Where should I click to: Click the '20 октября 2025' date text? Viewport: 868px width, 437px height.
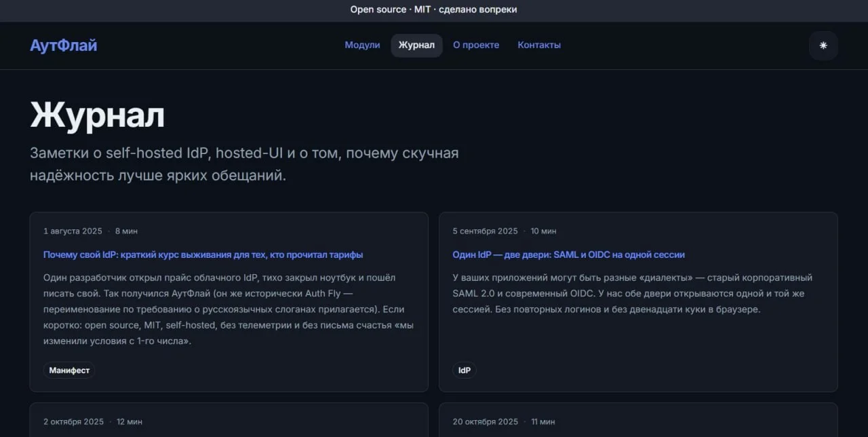coord(486,422)
